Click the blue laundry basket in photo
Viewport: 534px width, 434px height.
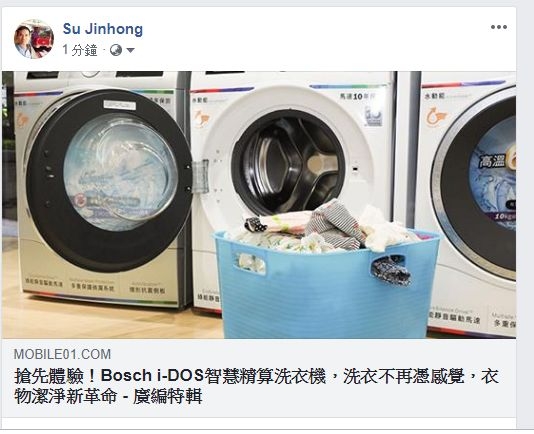(x=326, y=284)
